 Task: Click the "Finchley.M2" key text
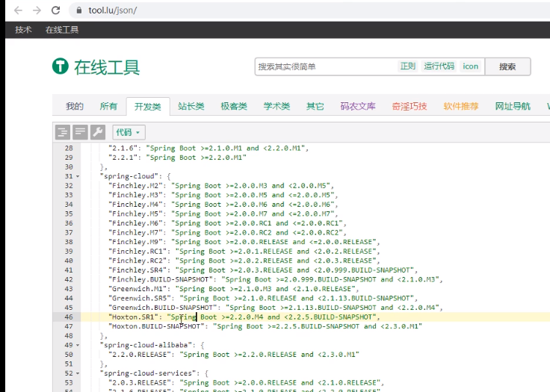pos(135,186)
